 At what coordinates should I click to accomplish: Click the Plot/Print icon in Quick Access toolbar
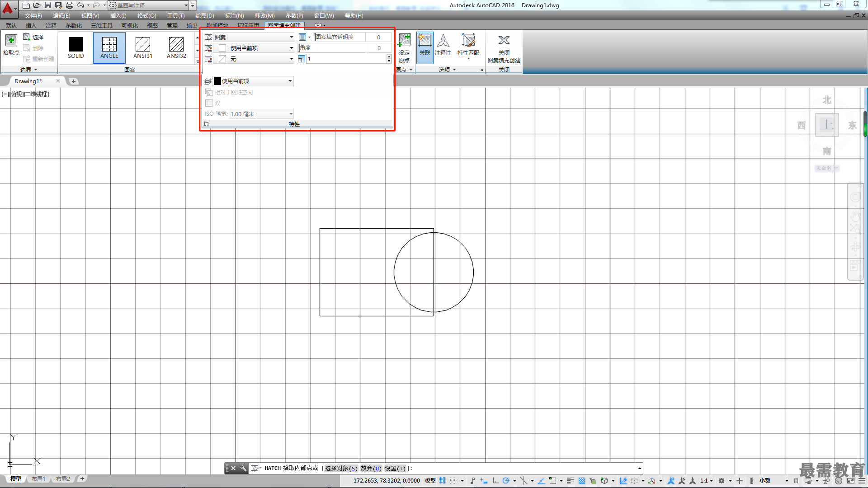coord(70,5)
